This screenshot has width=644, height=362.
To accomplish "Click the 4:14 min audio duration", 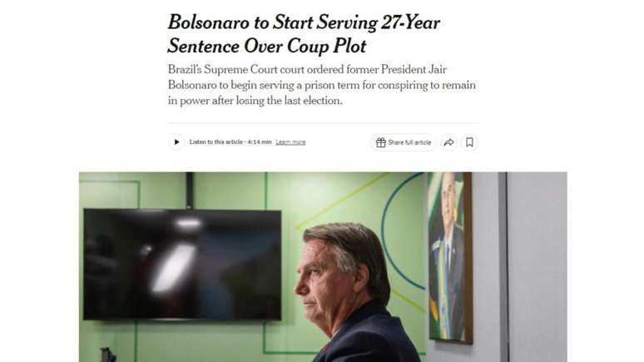I will (x=260, y=142).
